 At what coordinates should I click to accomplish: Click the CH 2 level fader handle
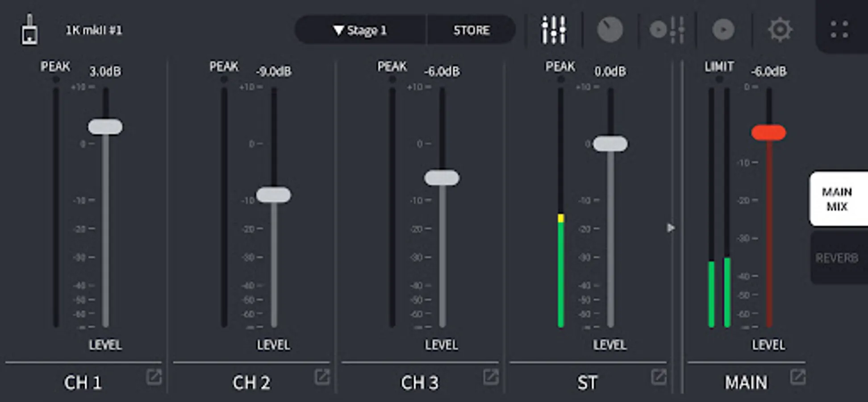tap(273, 195)
